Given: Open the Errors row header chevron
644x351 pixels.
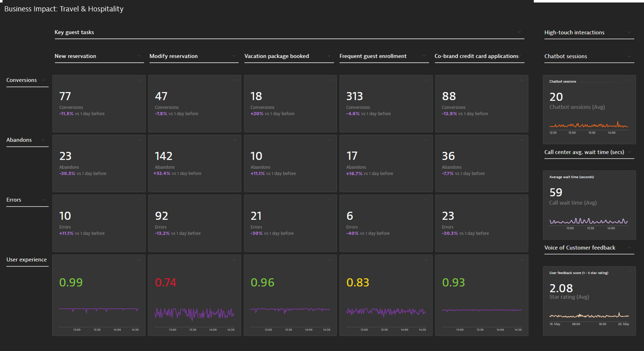Looking at the screenshot, I should (43, 200).
